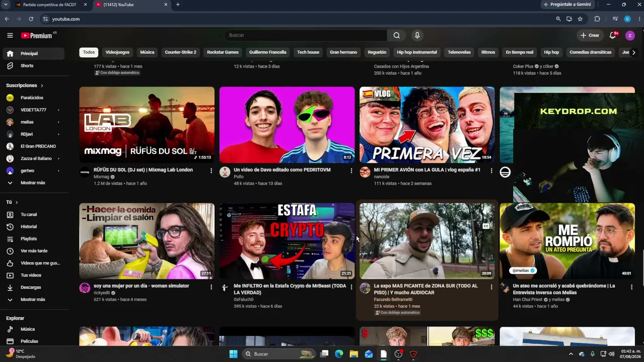The height and width of the screenshot is (362, 644).
Task: Go to Principal home page
Action: coord(33,53)
